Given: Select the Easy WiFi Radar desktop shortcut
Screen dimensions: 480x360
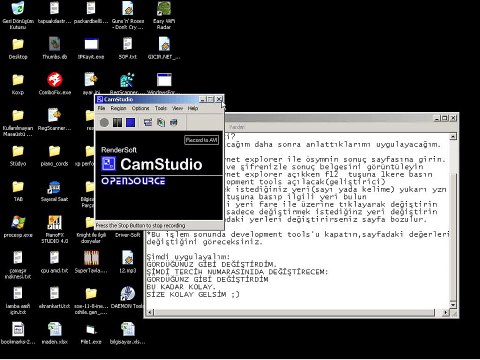Looking at the screenshot, I should 164,9.
